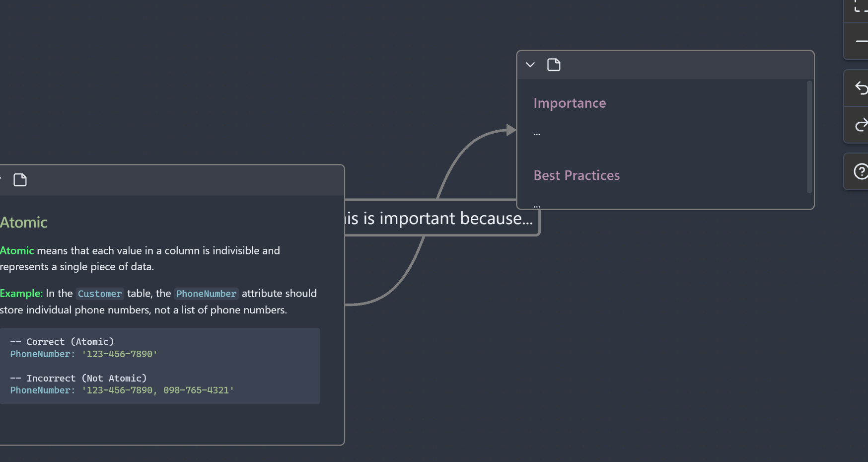Screen dimensions: 868x462
Task: Redo the last canvas action
Action: [x=861, y=125]
